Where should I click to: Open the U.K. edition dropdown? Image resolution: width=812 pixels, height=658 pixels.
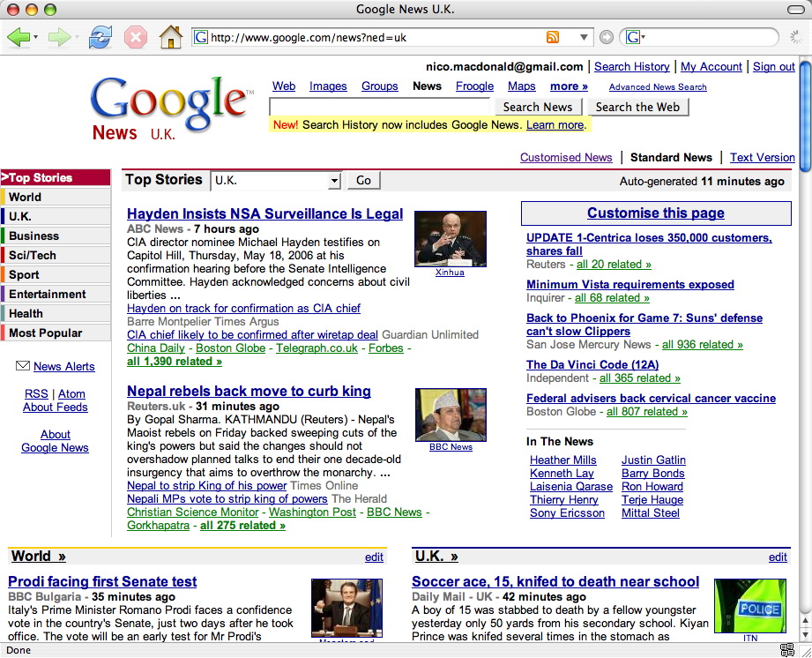coord(276,180)
